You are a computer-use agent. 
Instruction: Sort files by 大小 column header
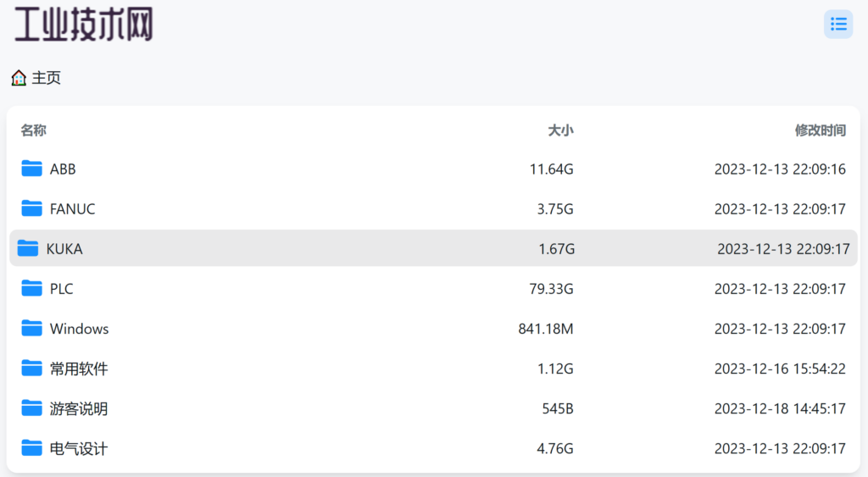coord(560,130)
